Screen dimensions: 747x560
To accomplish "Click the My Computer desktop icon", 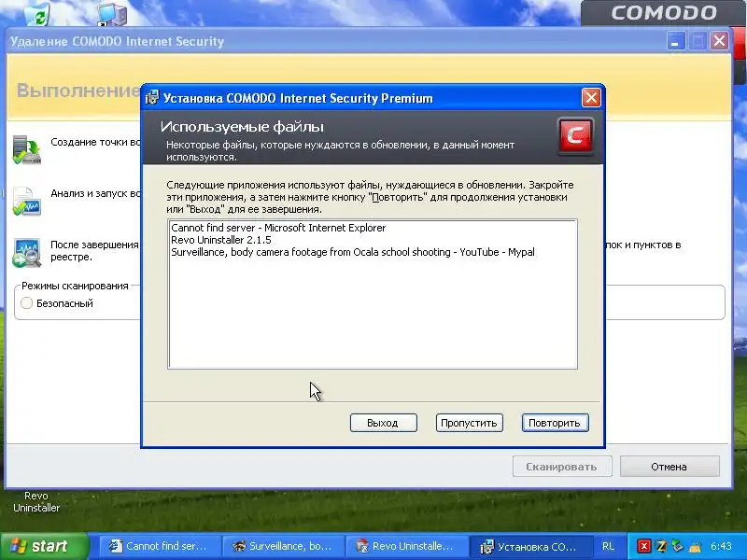I will [x=112, y=14].
